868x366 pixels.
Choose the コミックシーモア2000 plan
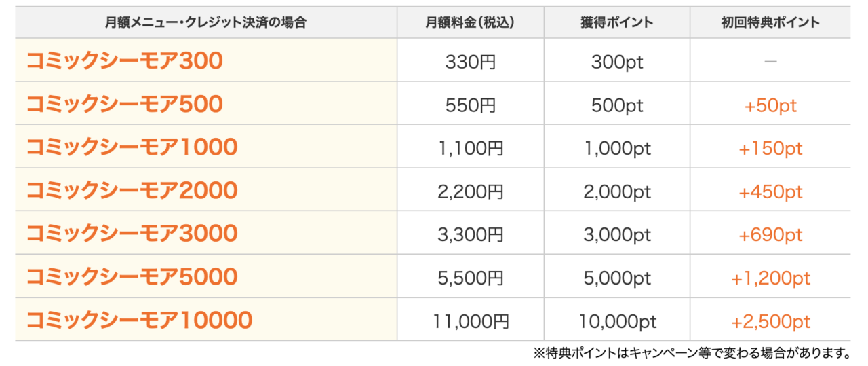point(132,191)
